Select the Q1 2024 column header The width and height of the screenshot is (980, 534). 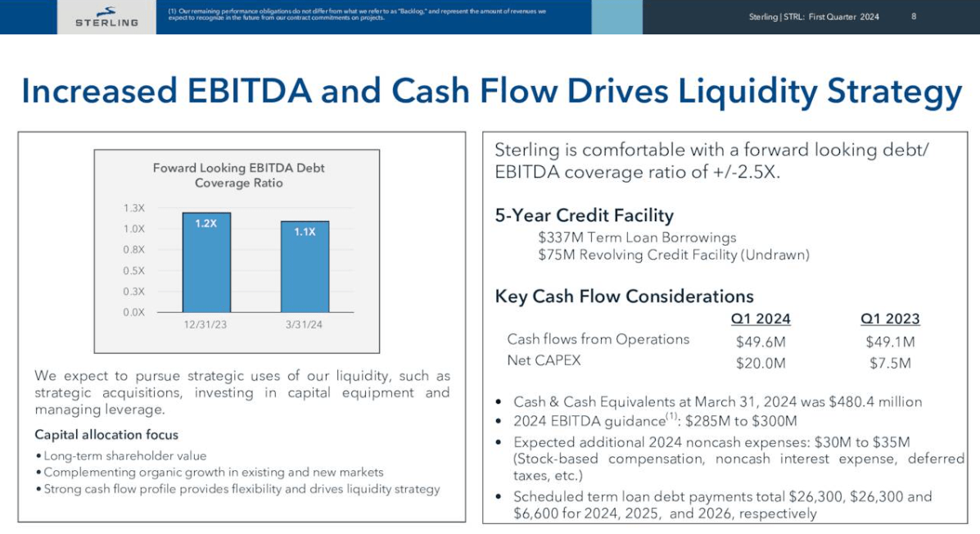tap(762, 319)
